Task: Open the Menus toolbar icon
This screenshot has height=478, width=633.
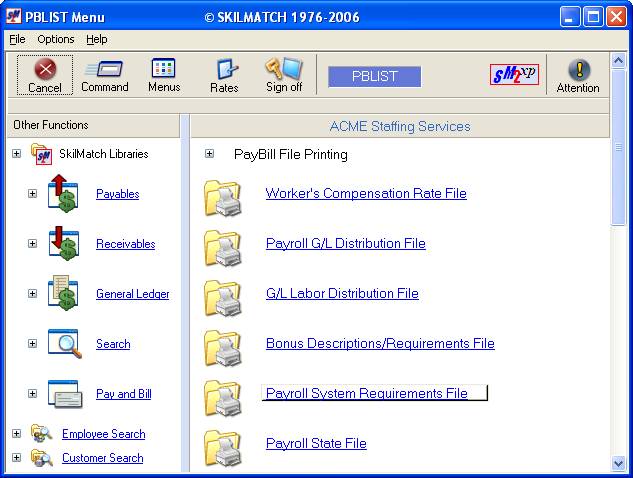Action: point(163,68)
